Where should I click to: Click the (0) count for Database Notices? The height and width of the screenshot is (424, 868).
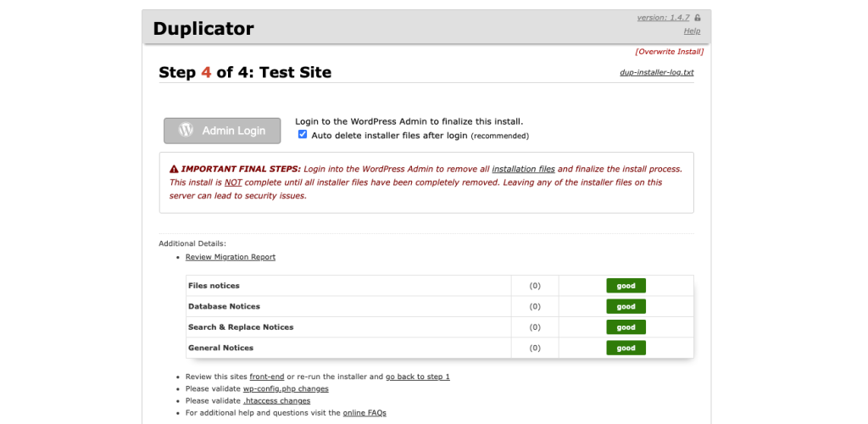pos(535,306)
